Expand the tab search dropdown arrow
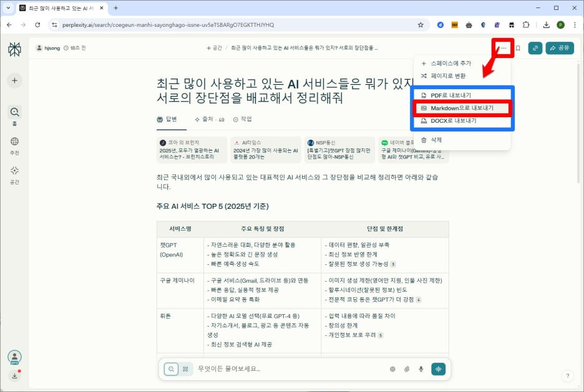584x392 pixels. (8, 8)
